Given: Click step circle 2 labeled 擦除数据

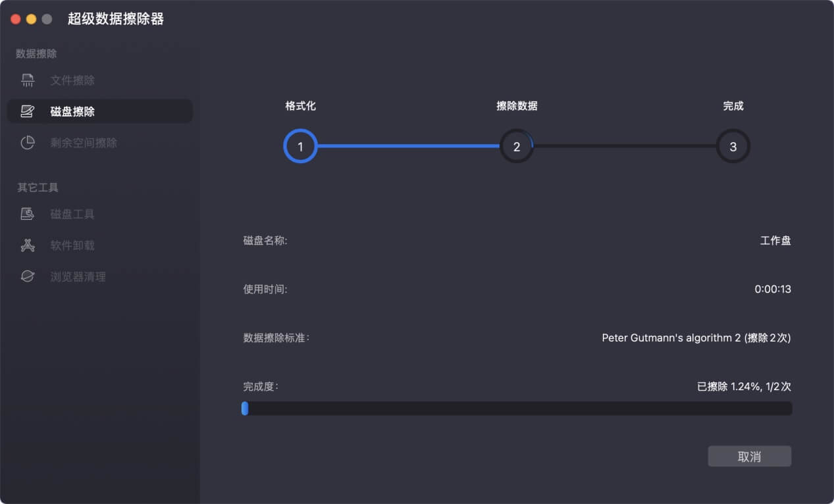Looking at the screenshot, I should pos(516,146).
